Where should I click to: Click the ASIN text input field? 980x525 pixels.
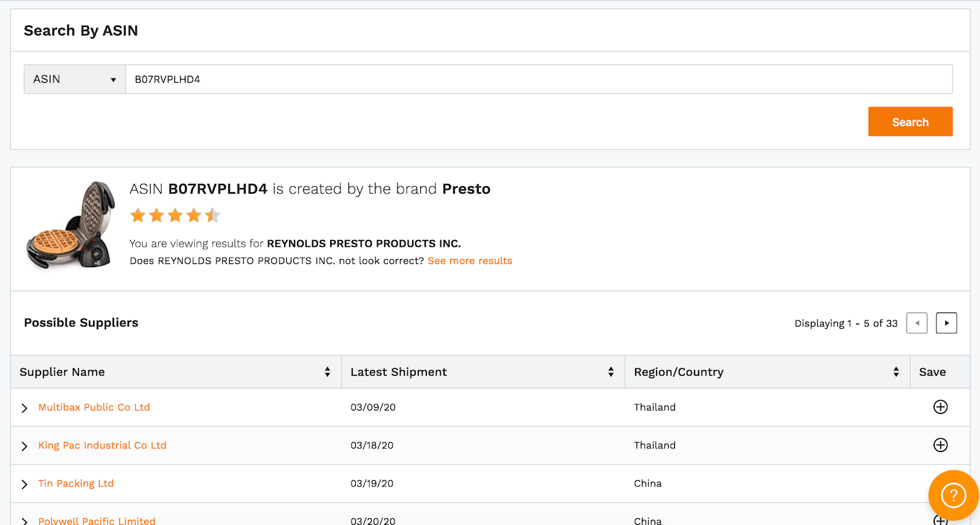[x=539, y=79]
